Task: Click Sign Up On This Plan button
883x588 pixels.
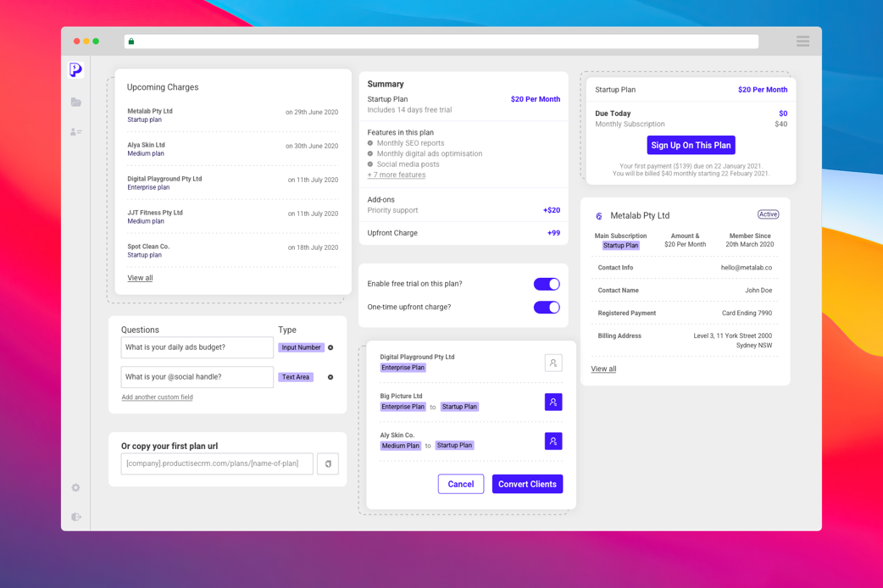Action: click(x=691, y=146)
